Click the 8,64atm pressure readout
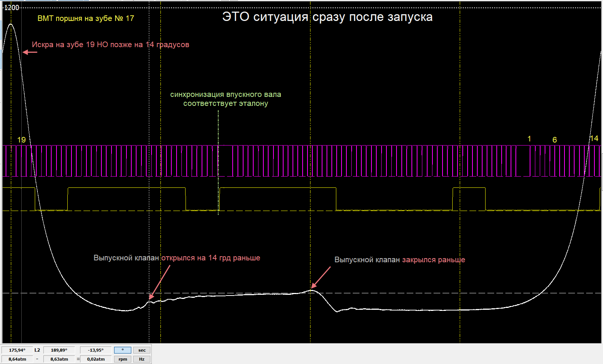This screenshot has width=603, height=364. (17, 359)
